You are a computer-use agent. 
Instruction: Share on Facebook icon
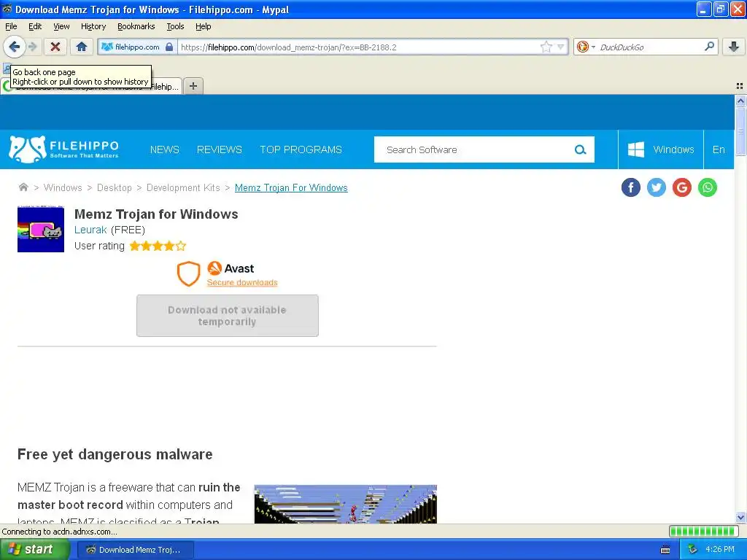tap(631, 187)
